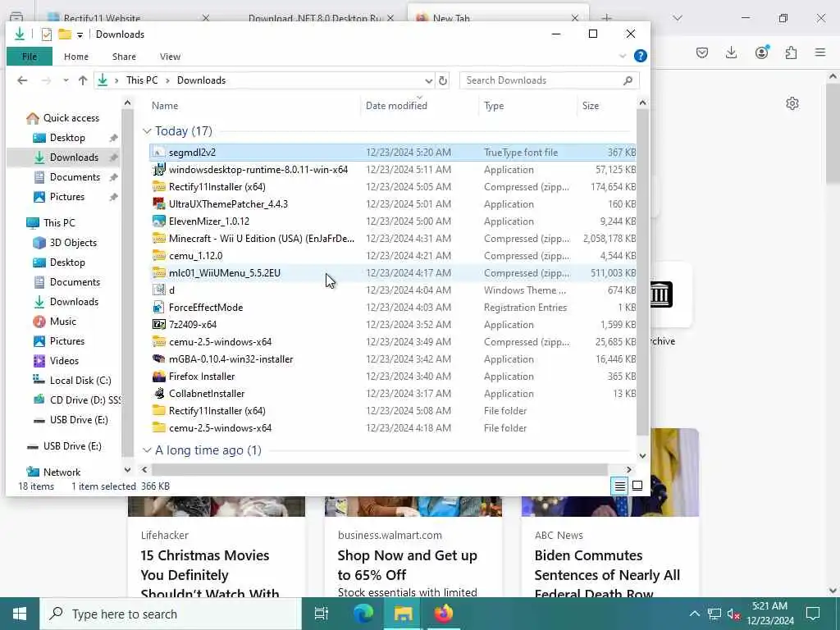The width and height of the screenshot is (840, 630).
Task: Open the View ribbon tab
Action: coord(170,57)
